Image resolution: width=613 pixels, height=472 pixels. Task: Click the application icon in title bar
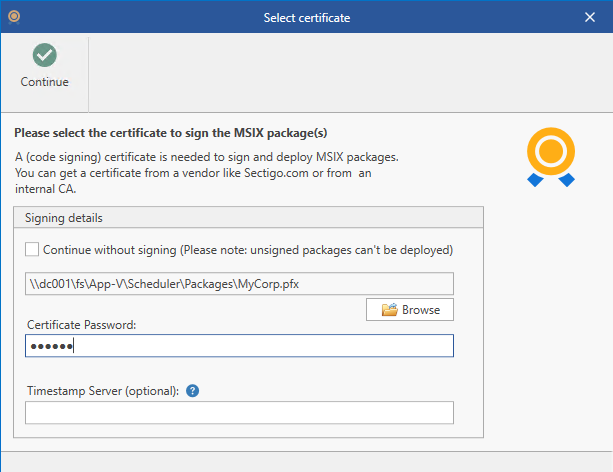[14, 17]
